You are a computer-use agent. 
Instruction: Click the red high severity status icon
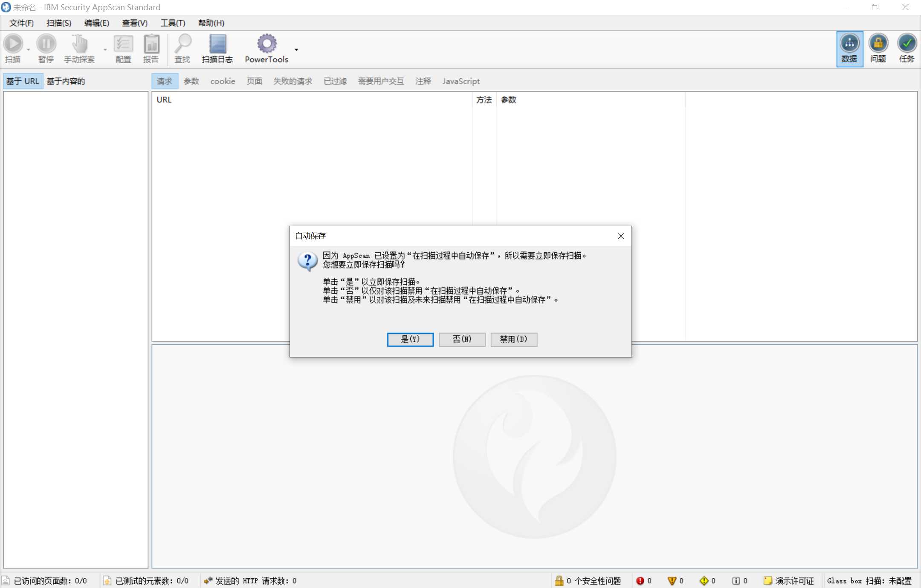[x=640, y=581]
